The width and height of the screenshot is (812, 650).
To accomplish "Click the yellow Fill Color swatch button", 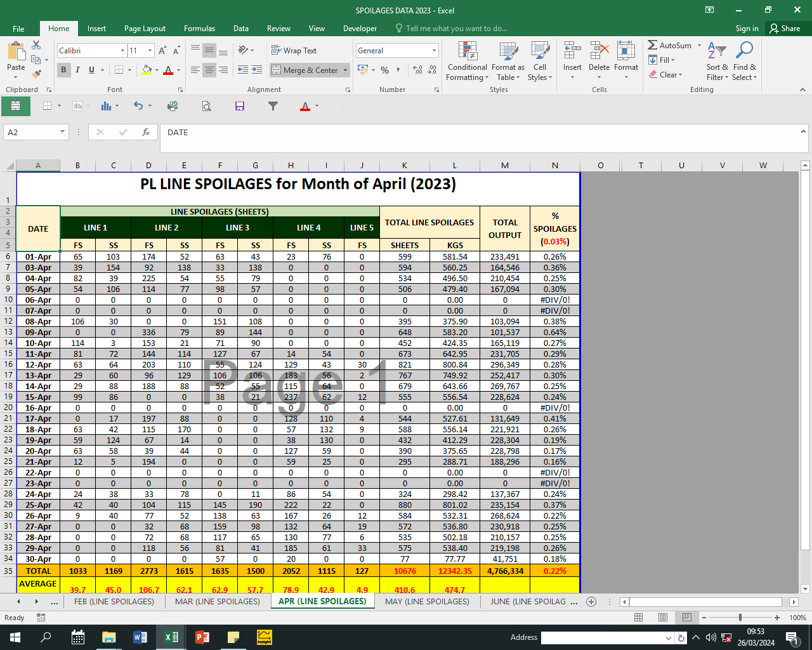I will (147, 70).
